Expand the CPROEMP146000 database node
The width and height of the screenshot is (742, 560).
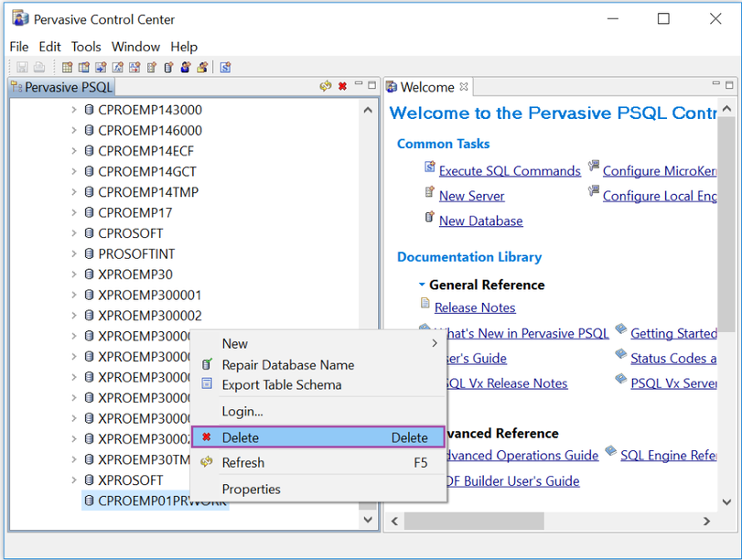[x=74, y=130]
